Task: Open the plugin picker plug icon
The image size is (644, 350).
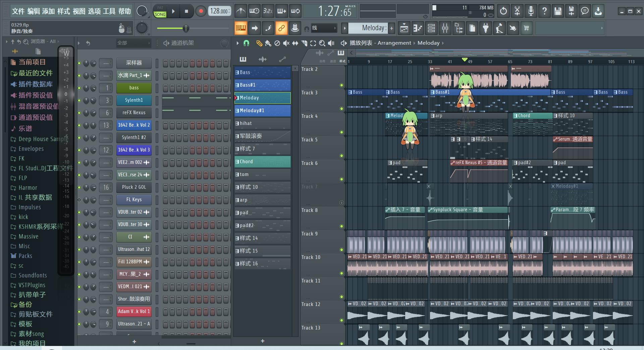Action: coord(486,29)
